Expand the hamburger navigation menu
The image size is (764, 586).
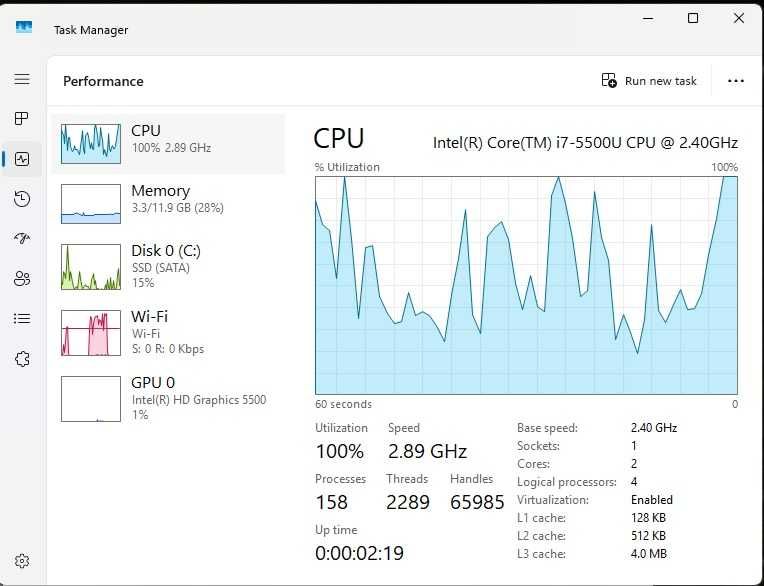(x=22, y=79)
